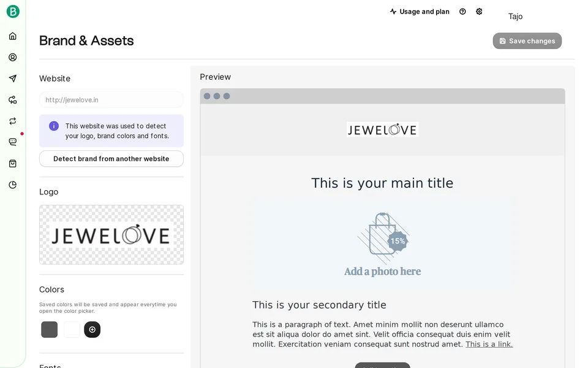Click 'This is a link.' in preview
The width and height of the screenshot is (588, 368).
[x=489, y=344]
